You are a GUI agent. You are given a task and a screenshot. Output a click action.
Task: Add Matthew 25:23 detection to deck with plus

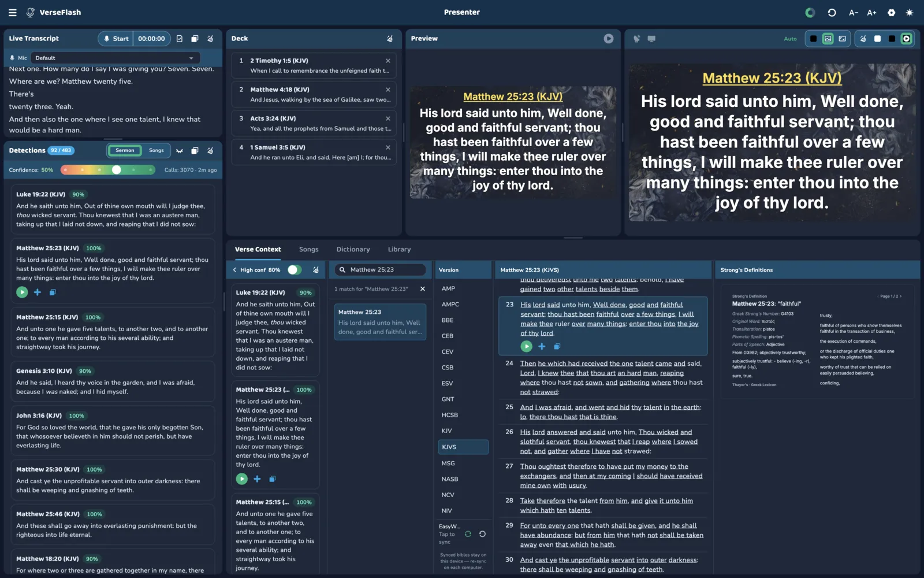click(38, 292)
